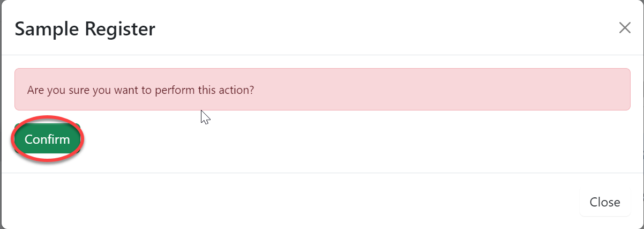Click the bottom-right Close text button

click(605, 202)
